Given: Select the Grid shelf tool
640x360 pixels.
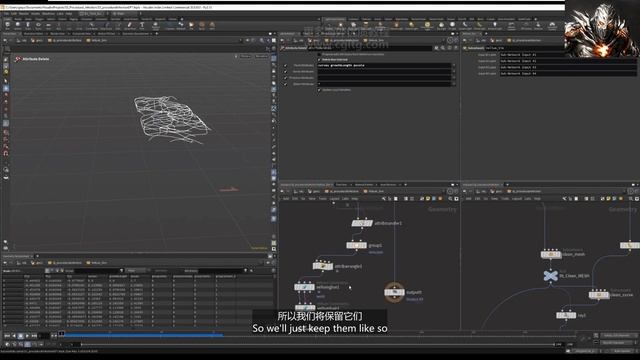Looking at the screenshot, I should click(x=48, y=26).
